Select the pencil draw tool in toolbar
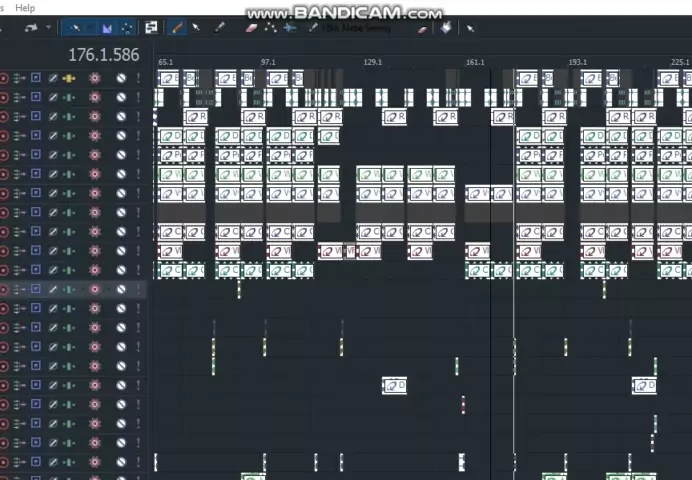The width and height of the screenshot is (692, 480). (x=178, y=28)
